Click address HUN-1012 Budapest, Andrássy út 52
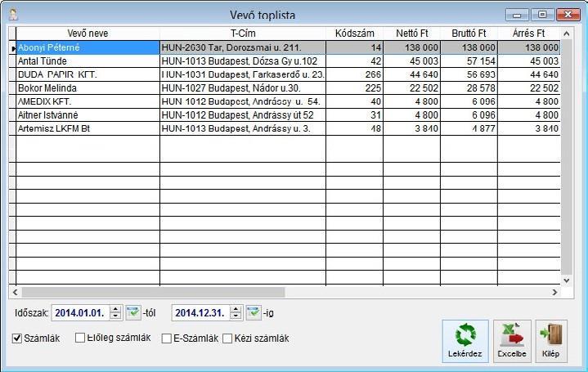Viewport: 588px width, 372px height. coord(243,115)
